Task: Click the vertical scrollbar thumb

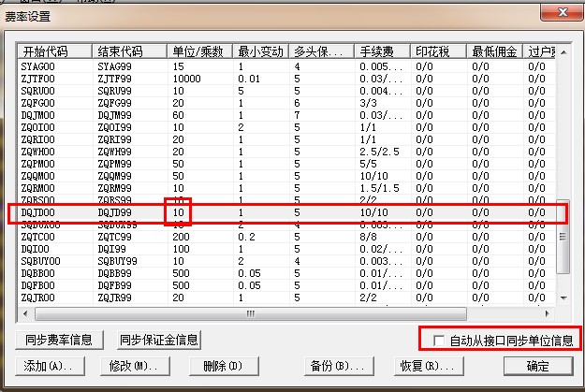Action: 563,237
